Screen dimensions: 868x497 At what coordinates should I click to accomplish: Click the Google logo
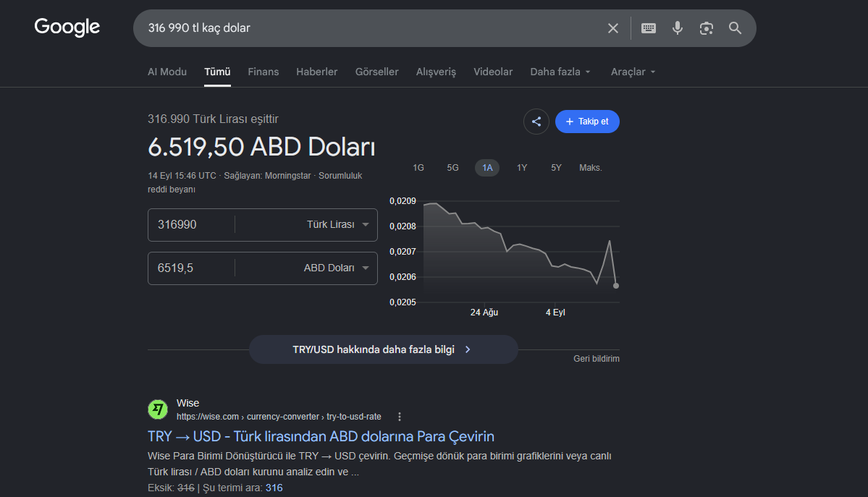point(67,27)
